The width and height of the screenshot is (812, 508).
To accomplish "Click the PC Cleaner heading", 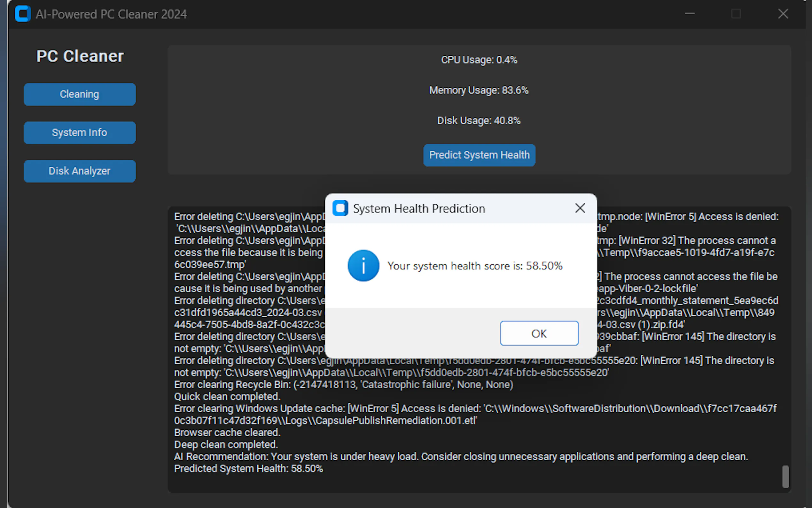I will click(80, 56).
